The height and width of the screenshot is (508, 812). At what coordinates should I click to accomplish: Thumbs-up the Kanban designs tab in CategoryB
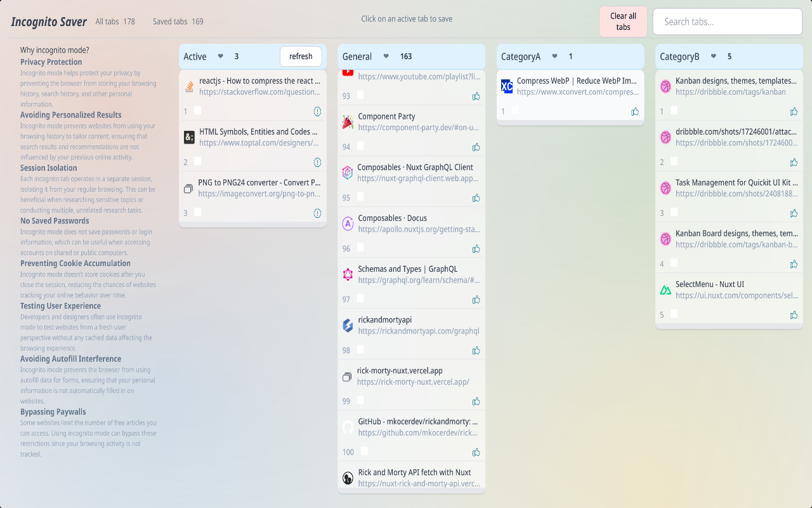(794, 112)
